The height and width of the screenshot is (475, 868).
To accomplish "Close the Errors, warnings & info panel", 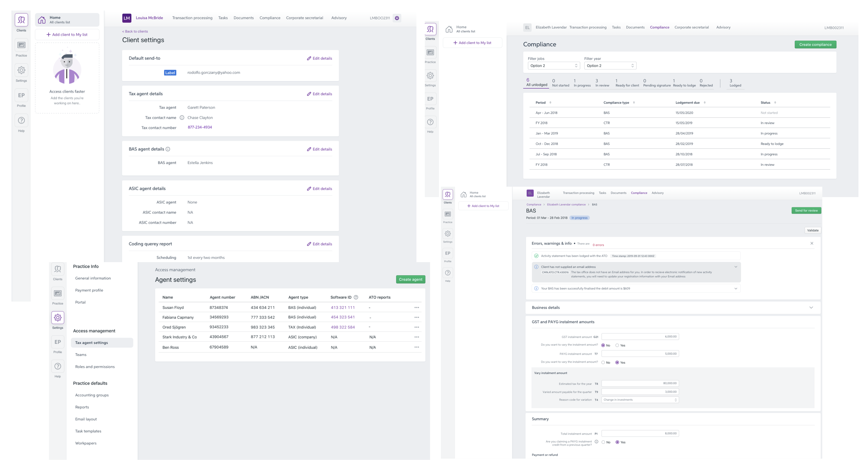I will (811, 243).
